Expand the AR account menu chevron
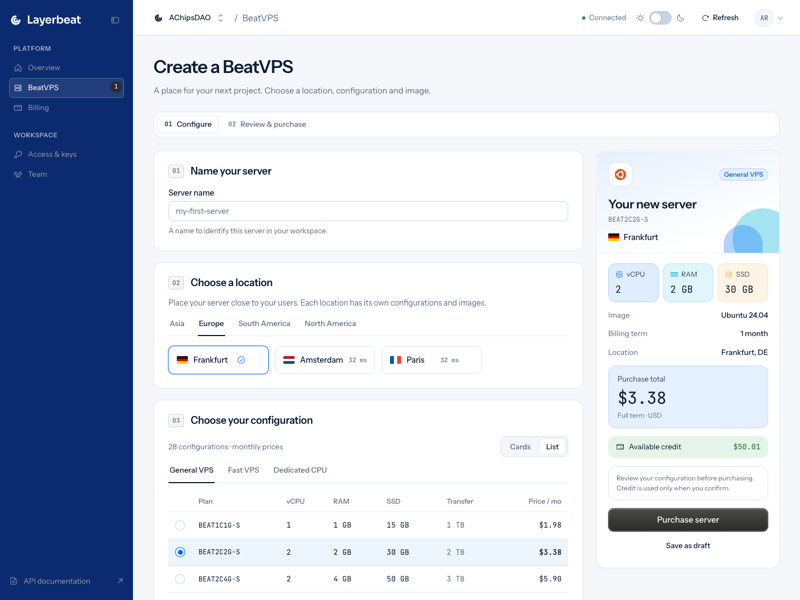The height and width of the screenshot is (600, 800). pyautogui.click(x=780, y=18)
